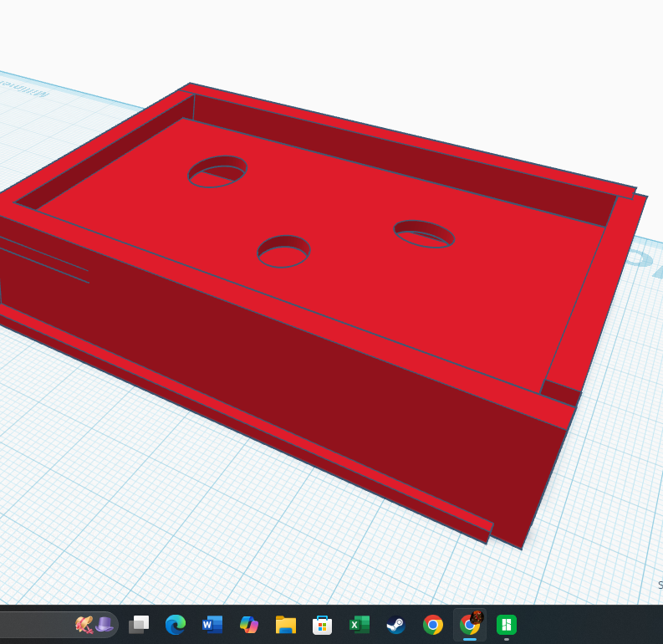
Task: Launch Microsoft Edge from the taskbar
Action: coord(176,625)
